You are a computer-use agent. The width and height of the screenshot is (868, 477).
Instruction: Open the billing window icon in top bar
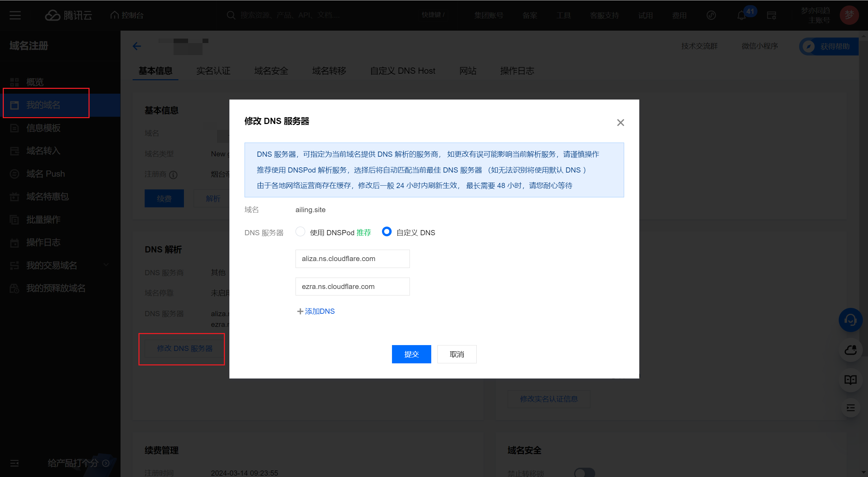coord(772,15)
